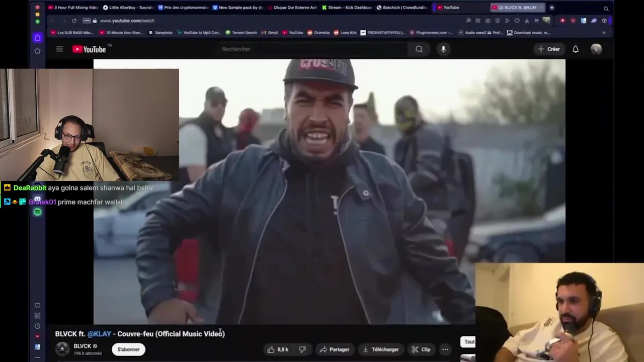Open the VPN badge in address bar
Screen dimensions: 644x362
click(87, 21)
